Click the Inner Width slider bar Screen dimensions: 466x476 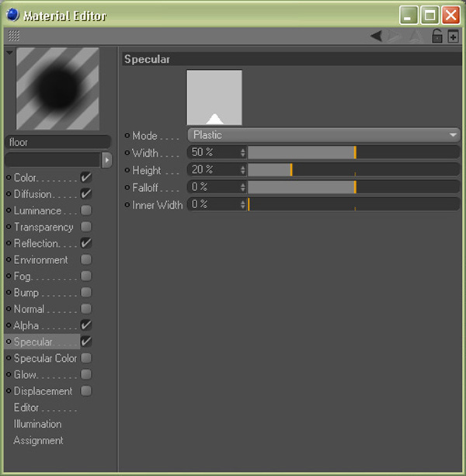point(353,204)
